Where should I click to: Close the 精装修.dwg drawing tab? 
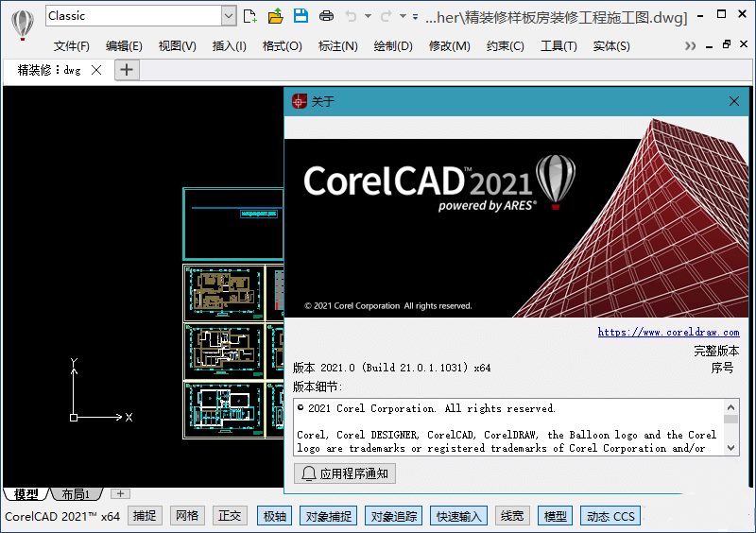[96, 70]
